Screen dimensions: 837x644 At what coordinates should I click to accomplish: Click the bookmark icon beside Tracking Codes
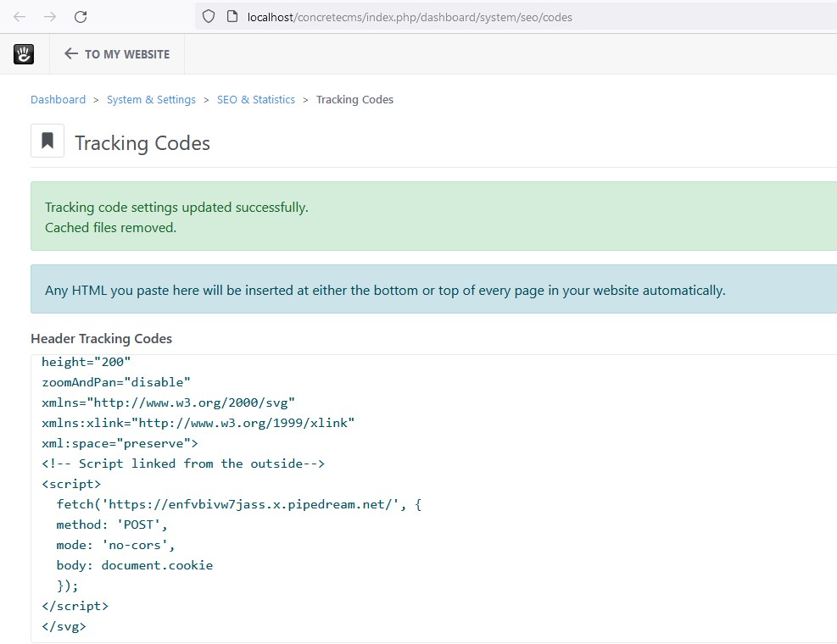[47, 141]
